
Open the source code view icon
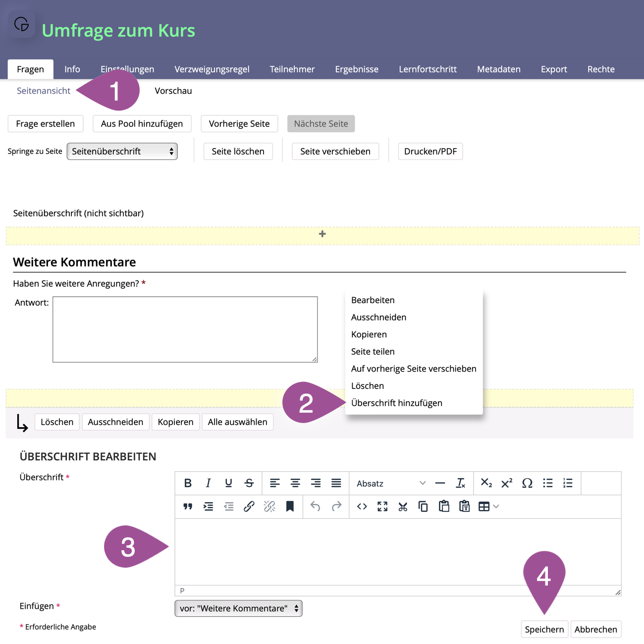[x=362, y=506]
